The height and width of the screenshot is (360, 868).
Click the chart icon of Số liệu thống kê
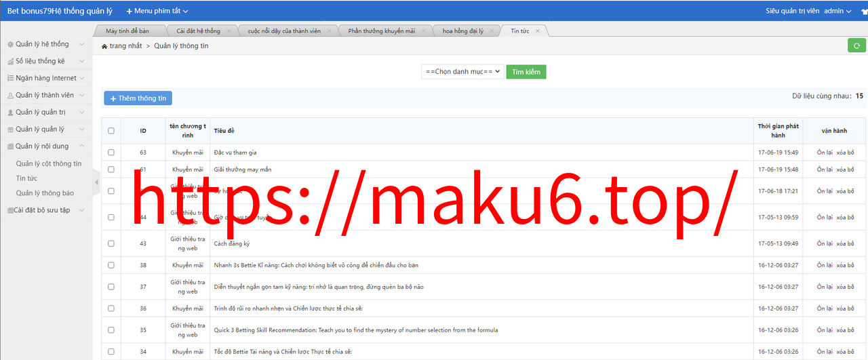point(10,61)
